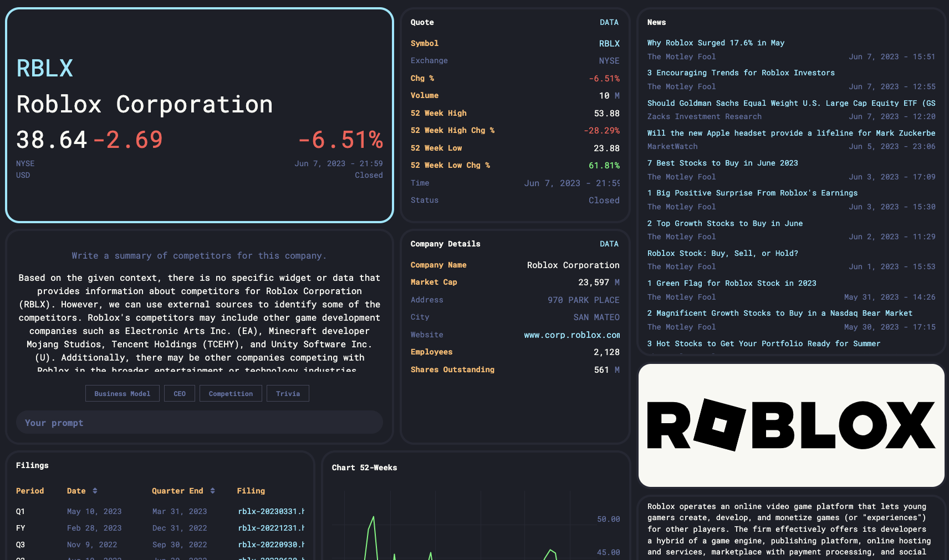Click the RBLX ticker heading

point(44,69)
